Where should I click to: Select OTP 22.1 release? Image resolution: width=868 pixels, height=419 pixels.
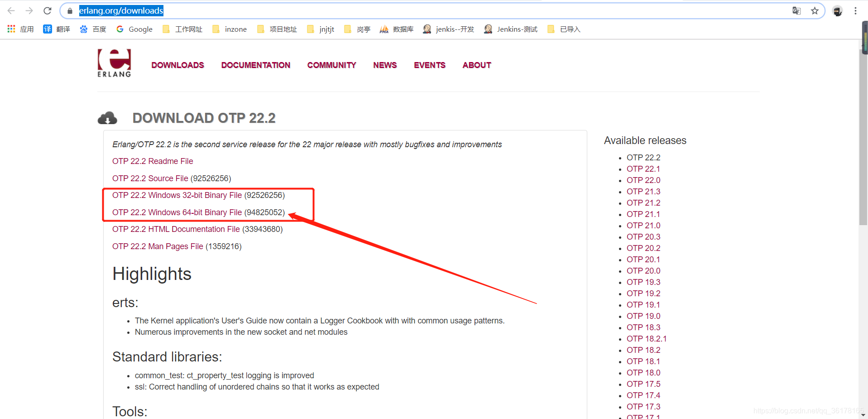click(643, 169)
